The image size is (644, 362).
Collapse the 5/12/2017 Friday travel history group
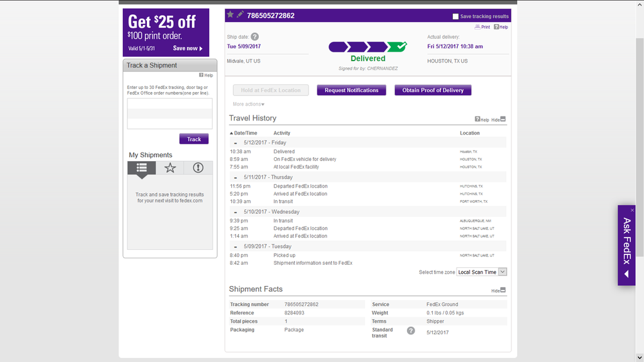[x=236, y=143]
